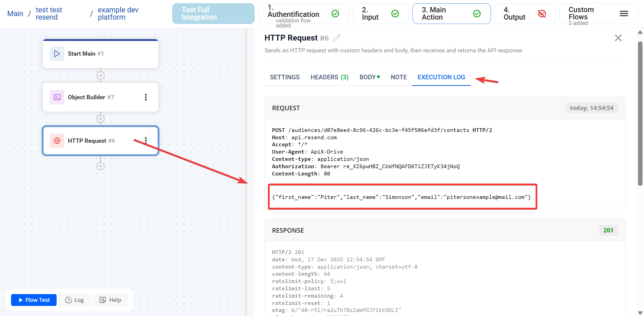Open the Custom Flows hamburger menu
The height and width of the screenshot is (316, 644).
click(624, 14)
